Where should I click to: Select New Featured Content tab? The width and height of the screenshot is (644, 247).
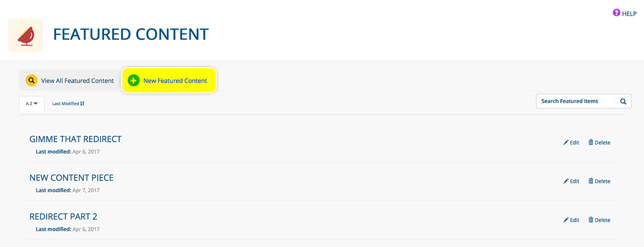tap(169, 81)
